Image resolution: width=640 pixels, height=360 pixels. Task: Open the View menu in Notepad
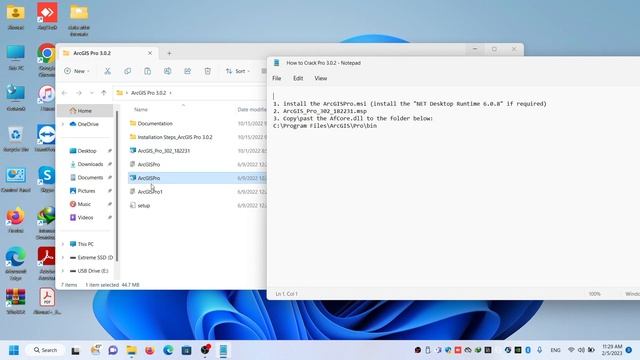(320, 78)
